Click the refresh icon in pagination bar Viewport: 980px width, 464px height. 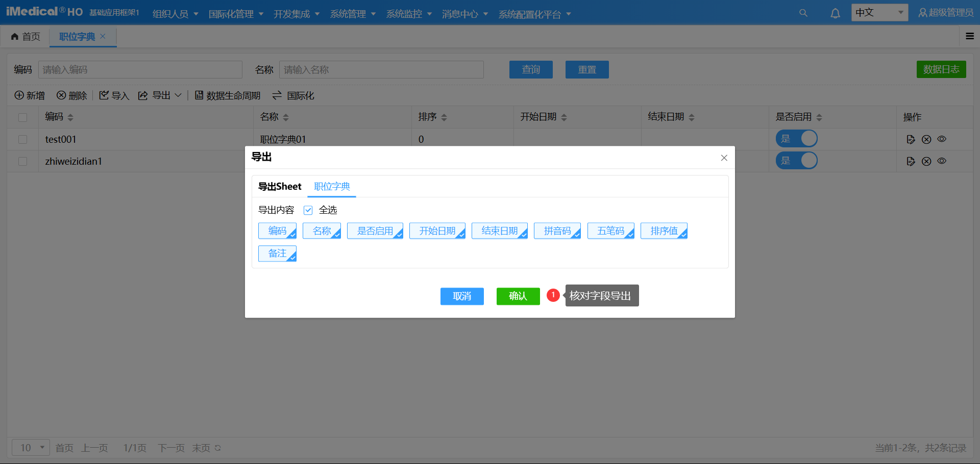218,448
